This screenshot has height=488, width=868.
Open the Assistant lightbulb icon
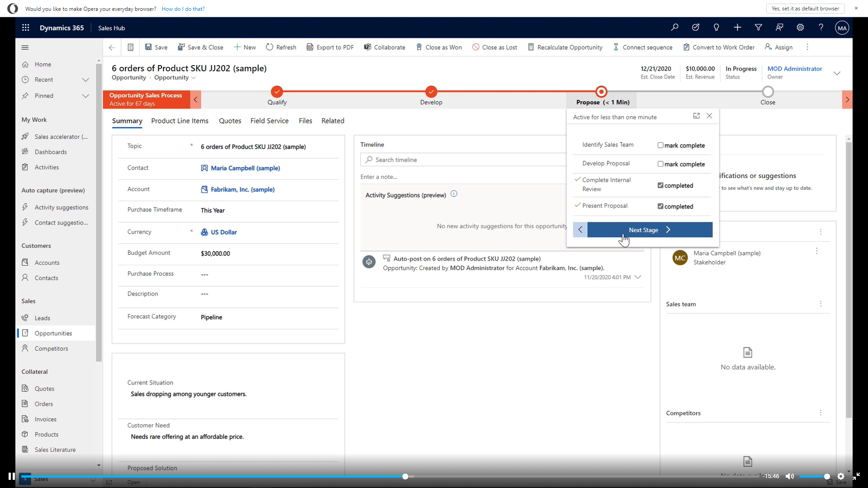tap(716, 28)
